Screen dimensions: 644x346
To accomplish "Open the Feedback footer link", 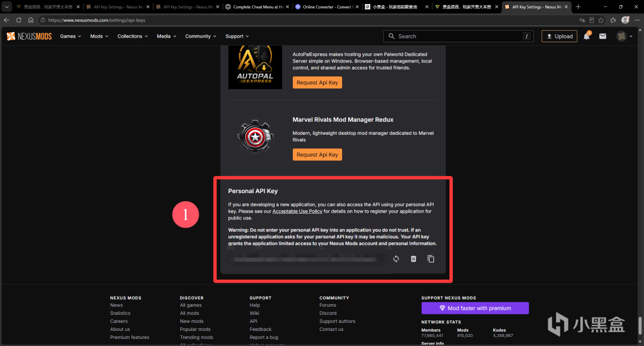I will [261, 329].
